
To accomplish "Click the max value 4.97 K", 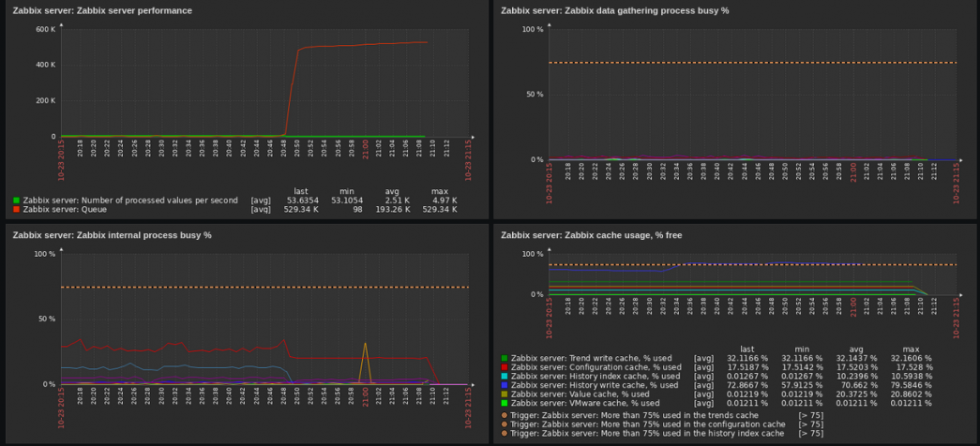I will pos(444,201).
